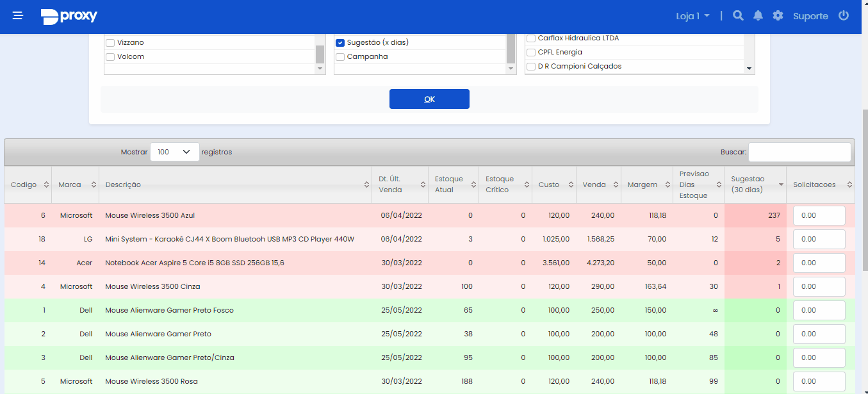The width and height of the screenshot is (868, 394).
Task: Click the Buscar search field
Action: click(799, 152)
